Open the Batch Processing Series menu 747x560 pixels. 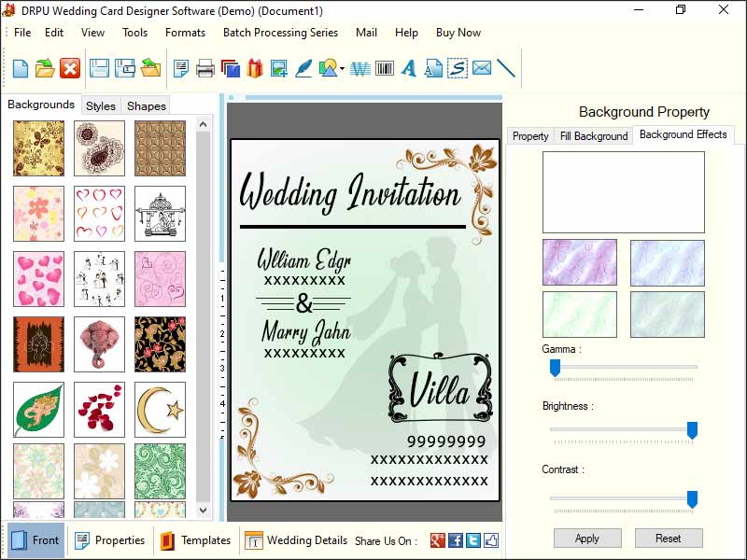point(280,33)
